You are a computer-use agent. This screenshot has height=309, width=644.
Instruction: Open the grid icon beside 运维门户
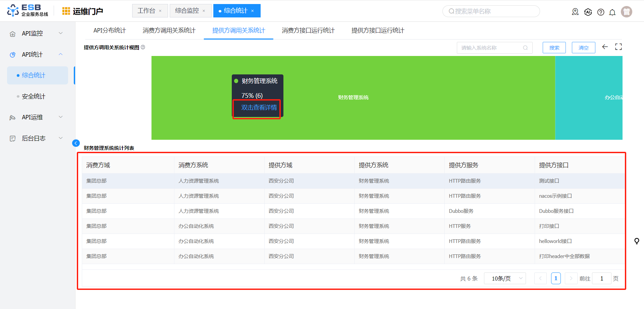coord(66,11)
